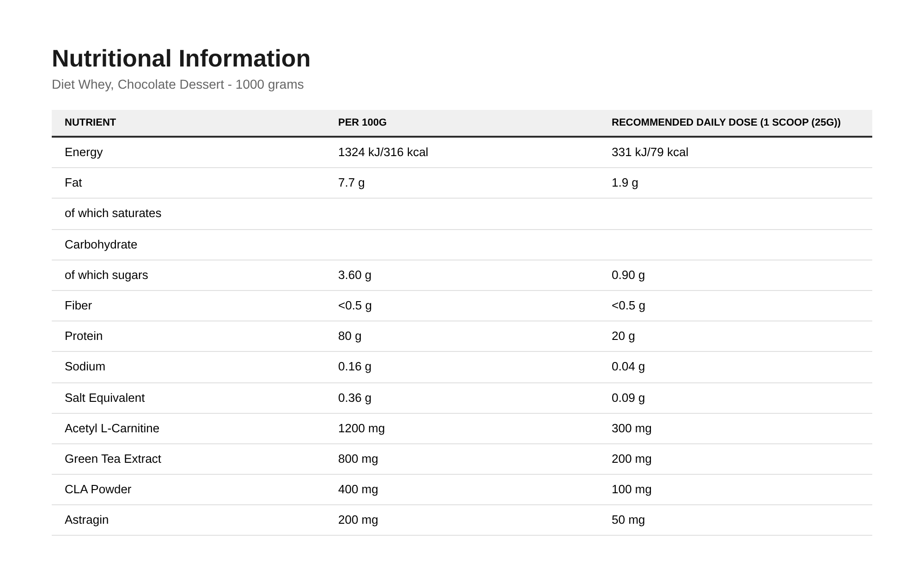Select the Diet Whey Chocolate Dessert subtitle
This screenshot has height=581, width=924.
[x=178, y=85]
